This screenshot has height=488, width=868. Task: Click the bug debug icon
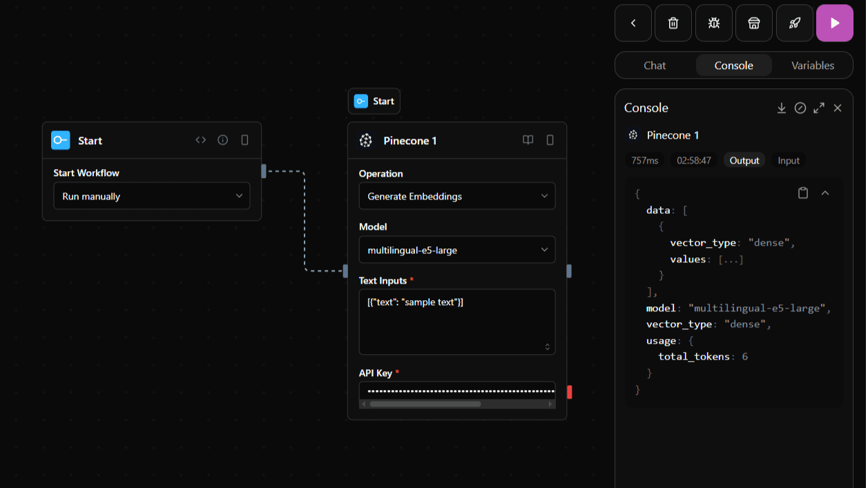point(713,23)
